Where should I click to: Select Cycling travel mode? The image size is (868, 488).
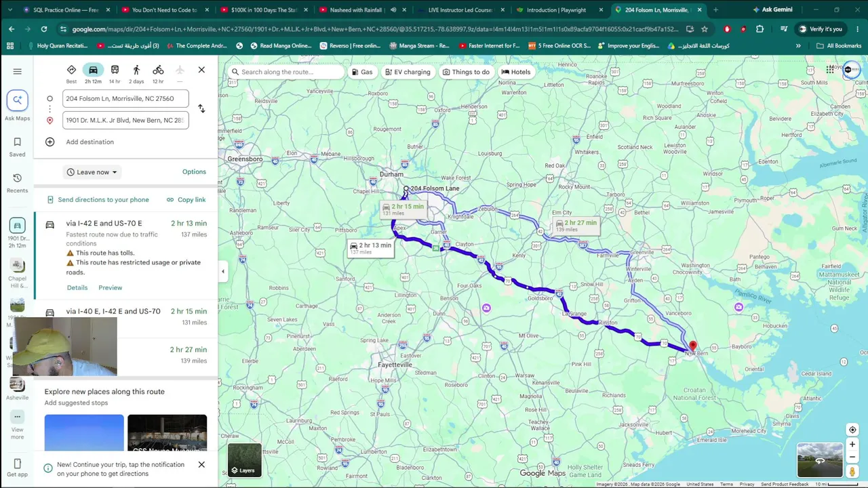(x=158, y=74)
